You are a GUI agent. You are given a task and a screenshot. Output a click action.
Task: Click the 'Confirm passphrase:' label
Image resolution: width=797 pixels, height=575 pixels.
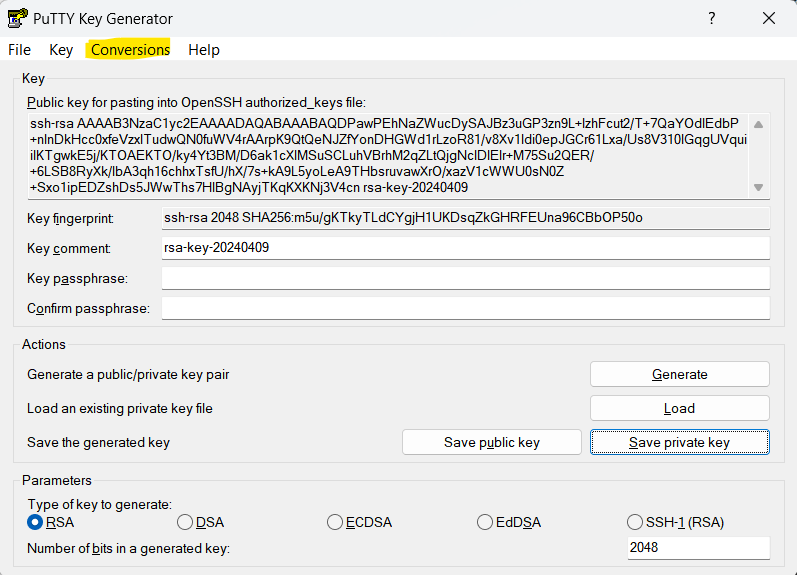point(88,309)
